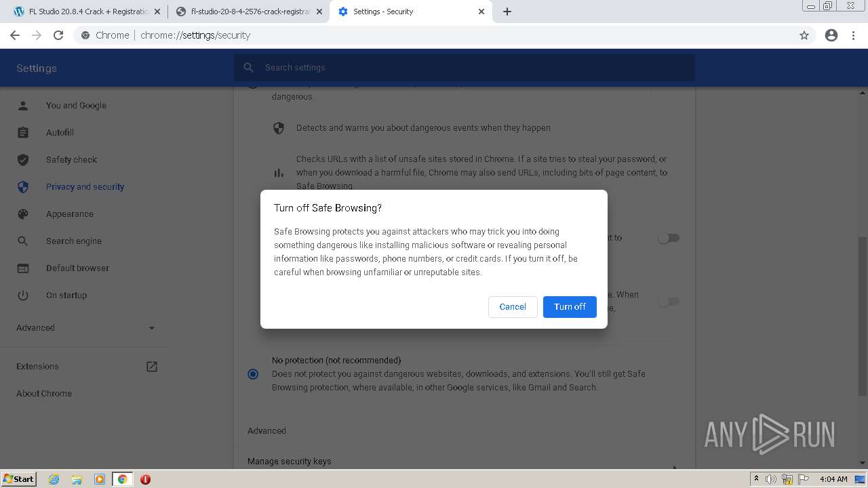
Task: Click the 4:04 AM clock
Action: tap(833, 479)
